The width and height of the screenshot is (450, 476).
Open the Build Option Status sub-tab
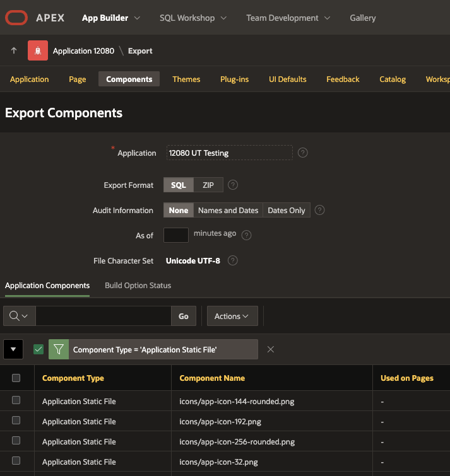coord(138,286)
